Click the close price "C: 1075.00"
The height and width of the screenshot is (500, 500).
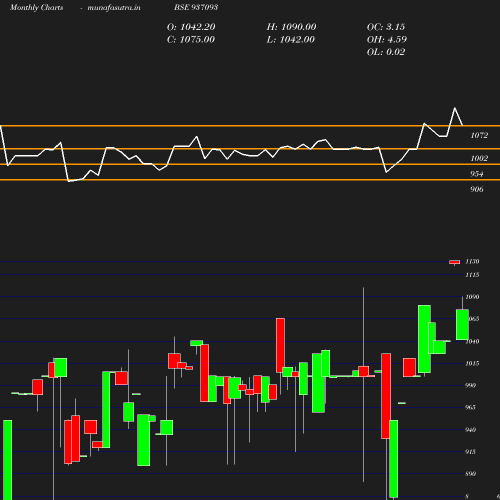click(x=191, y=39)
